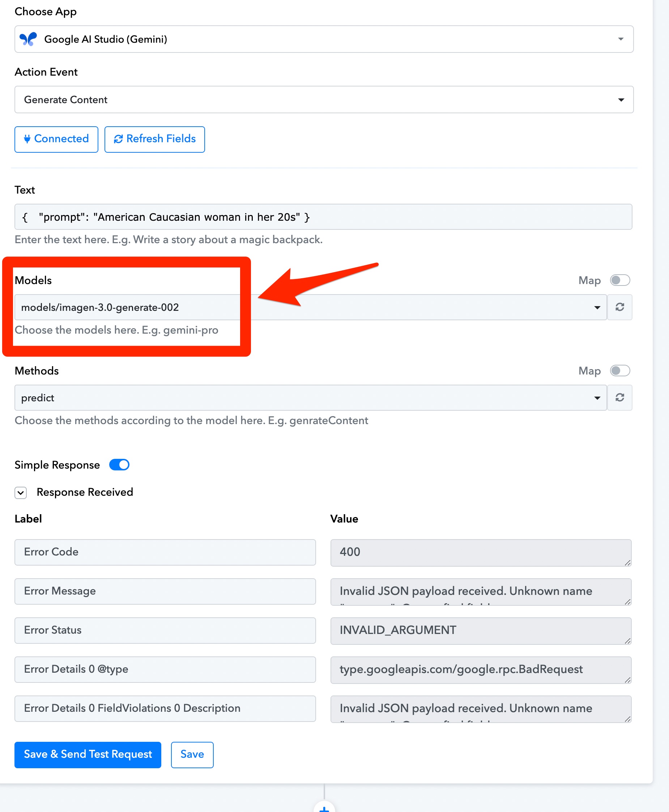This screenshot has height=812, width=669.
Task: Click the Connected button
Action: pos(56,139)
